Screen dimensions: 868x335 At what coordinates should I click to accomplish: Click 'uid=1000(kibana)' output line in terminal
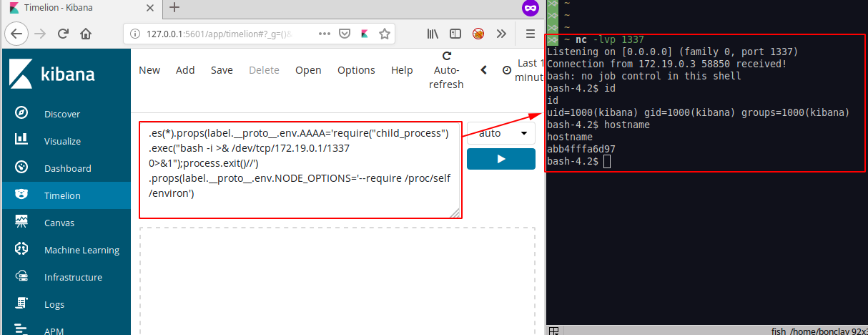click(x=698, y=113)
